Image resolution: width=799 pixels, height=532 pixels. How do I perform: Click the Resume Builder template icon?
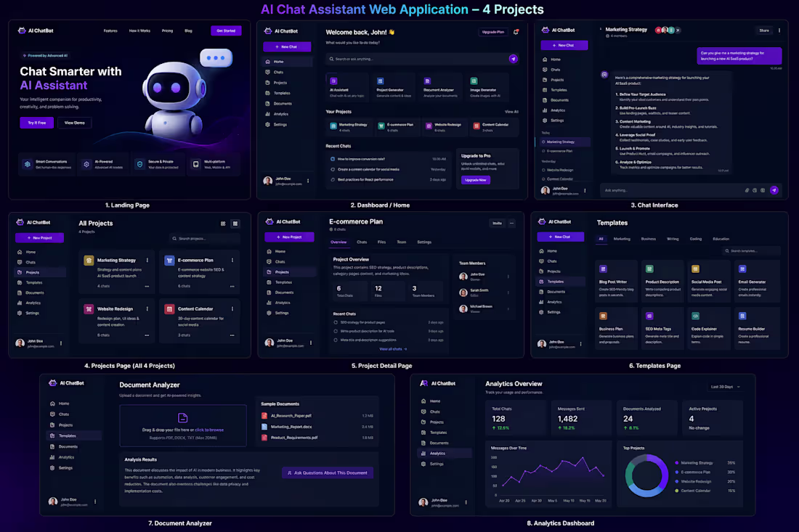click(x=742, y=316)
